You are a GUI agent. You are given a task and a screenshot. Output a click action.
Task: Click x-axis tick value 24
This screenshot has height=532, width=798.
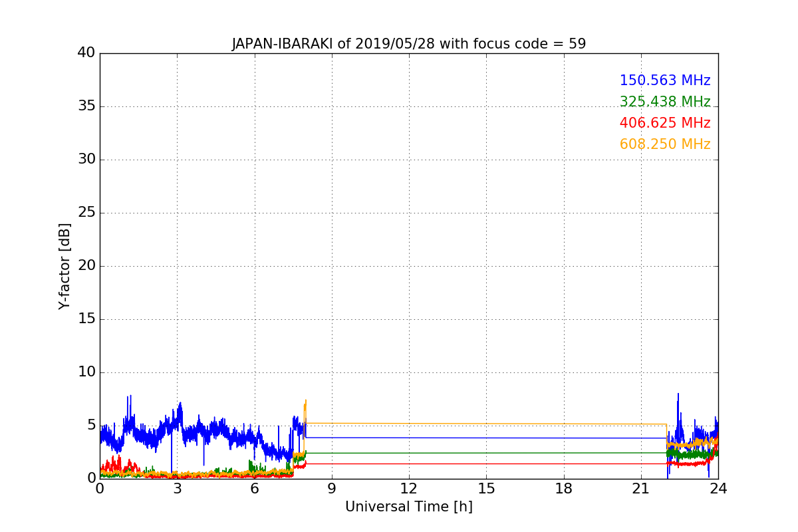[x=718, y=489]
